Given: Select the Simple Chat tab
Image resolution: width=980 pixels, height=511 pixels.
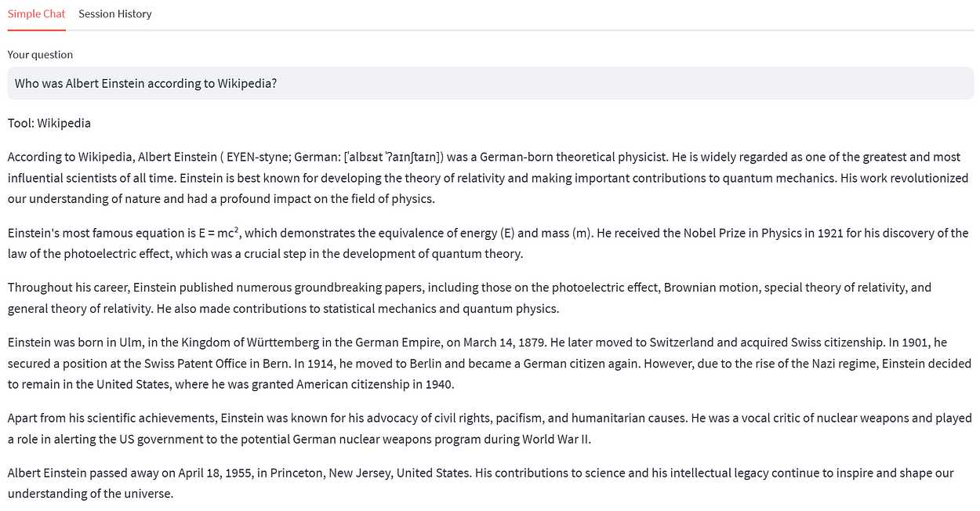Looking at the screenshot, I should click(x=37, y=14).
